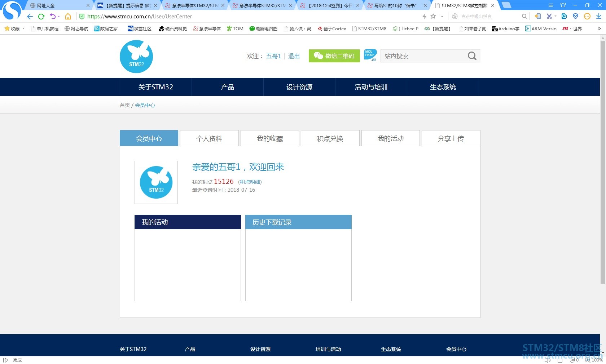The image size is (606, 364).
Task: Open the MCU Finder icon
Action: (x=370, y=55)
